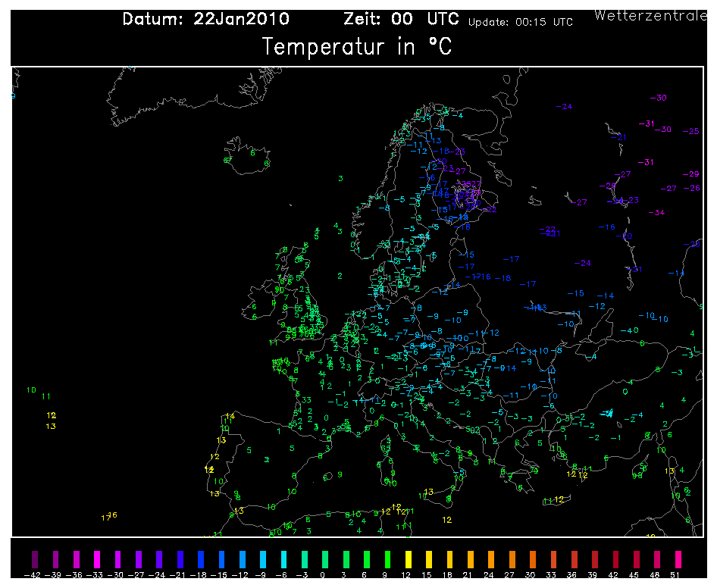Click the -34 purple reading in Russia
The height and width of the screenshot is (588, 717).
coord(656,213)
